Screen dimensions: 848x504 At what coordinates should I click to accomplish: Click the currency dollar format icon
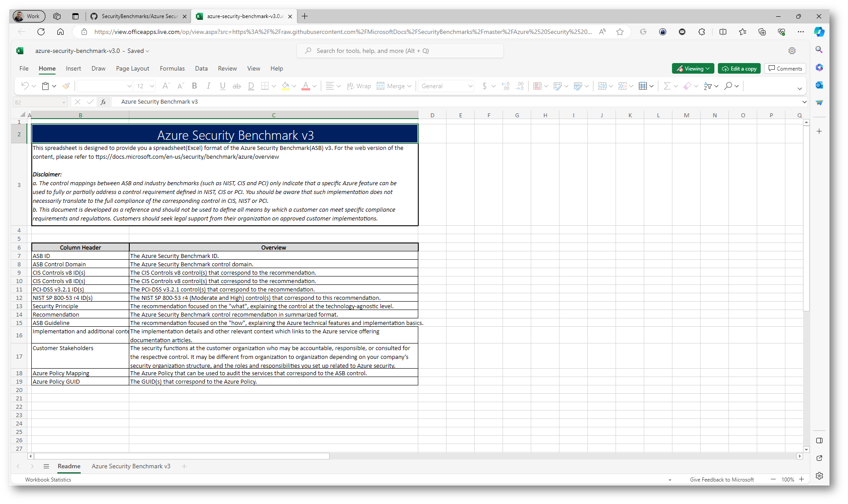(484, 86)
